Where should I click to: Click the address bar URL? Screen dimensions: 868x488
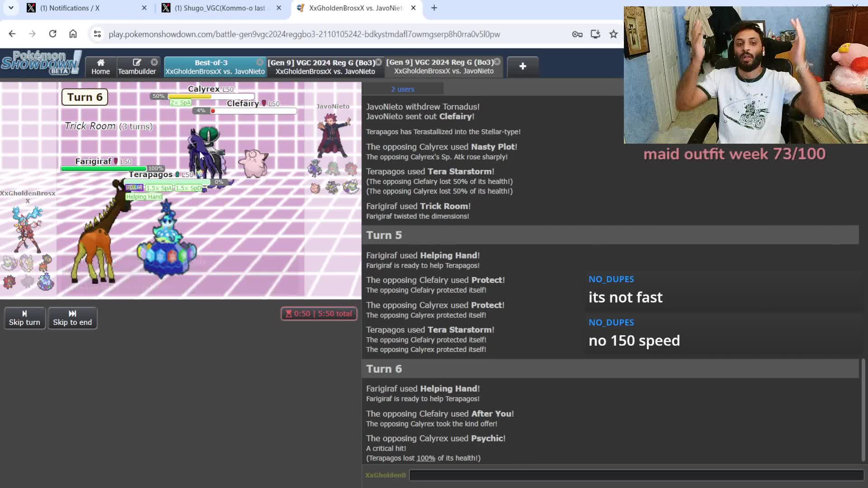tap(304, 34)
